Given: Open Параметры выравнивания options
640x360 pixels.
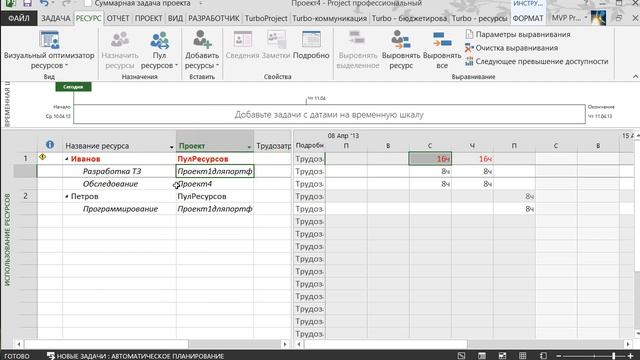Looking at the screenshot, I should [x=518, y=34].
